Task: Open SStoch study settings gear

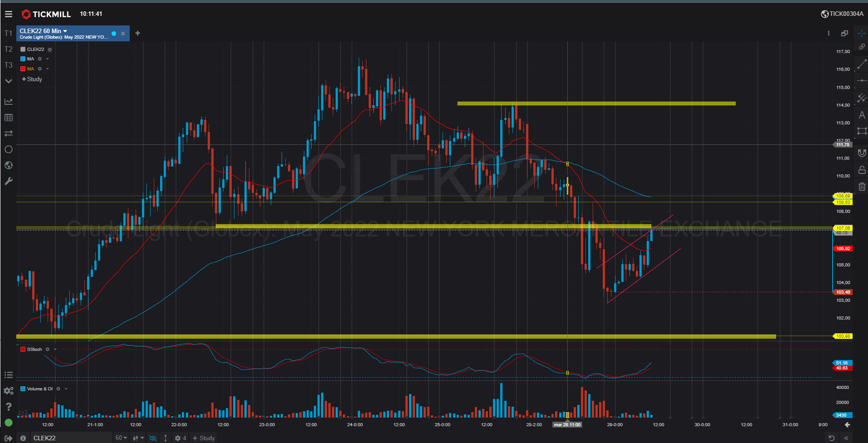Action: click(x=48, y=349)
